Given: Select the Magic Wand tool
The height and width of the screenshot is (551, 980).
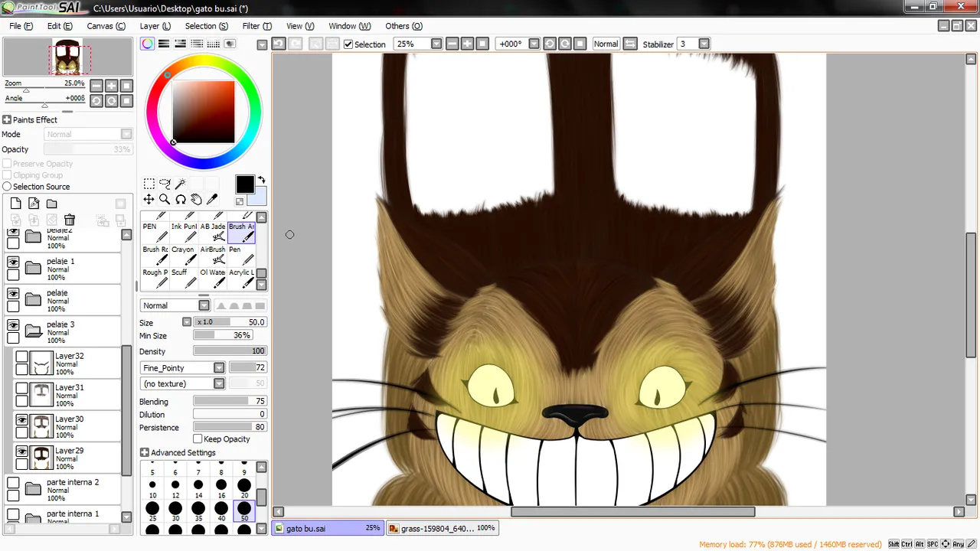Looking at the screenshot, I should tap(181, 184).
